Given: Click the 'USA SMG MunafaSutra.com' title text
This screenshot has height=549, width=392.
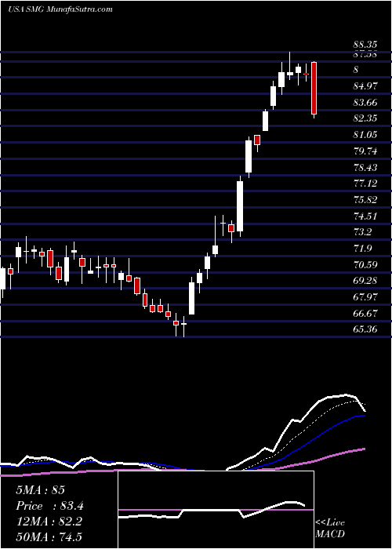Looking at the screenshot, I should [60, 9].
